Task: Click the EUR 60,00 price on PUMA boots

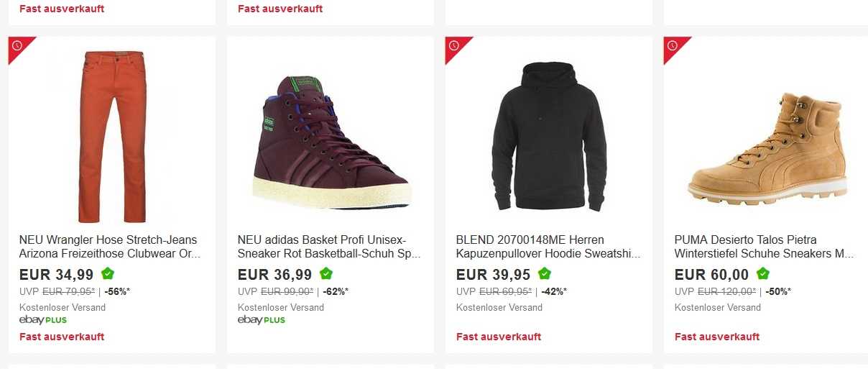Action: point(711,275)
